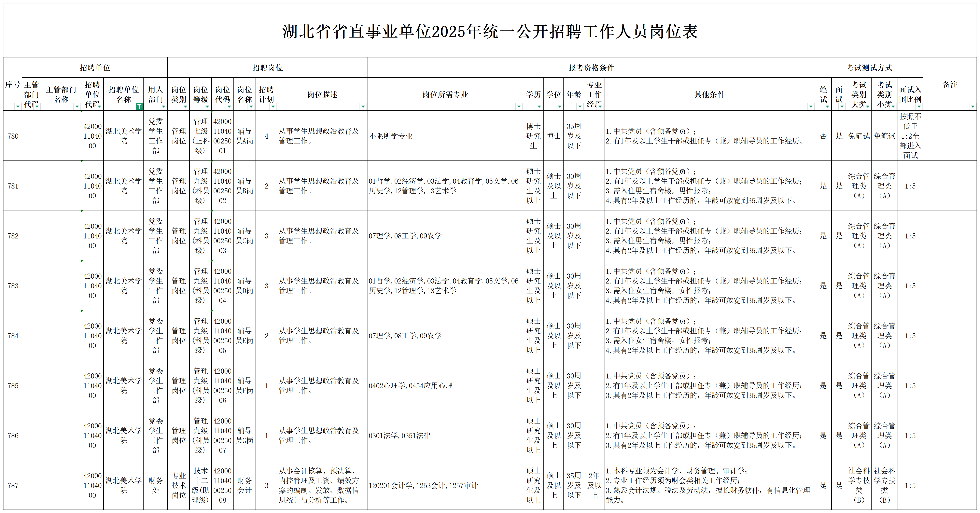
Task: Open the 面试入围比例 column filter dropdown
Action: (919, 107)
